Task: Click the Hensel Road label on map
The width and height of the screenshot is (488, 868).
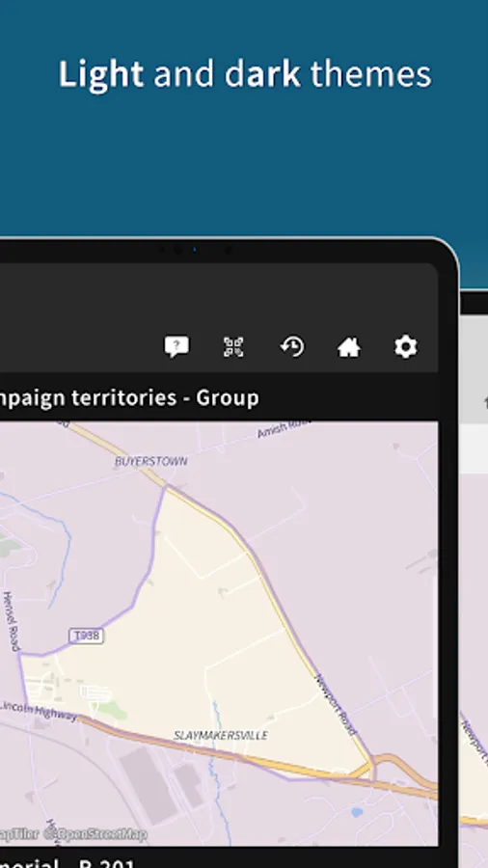Action: pos(11,621)
